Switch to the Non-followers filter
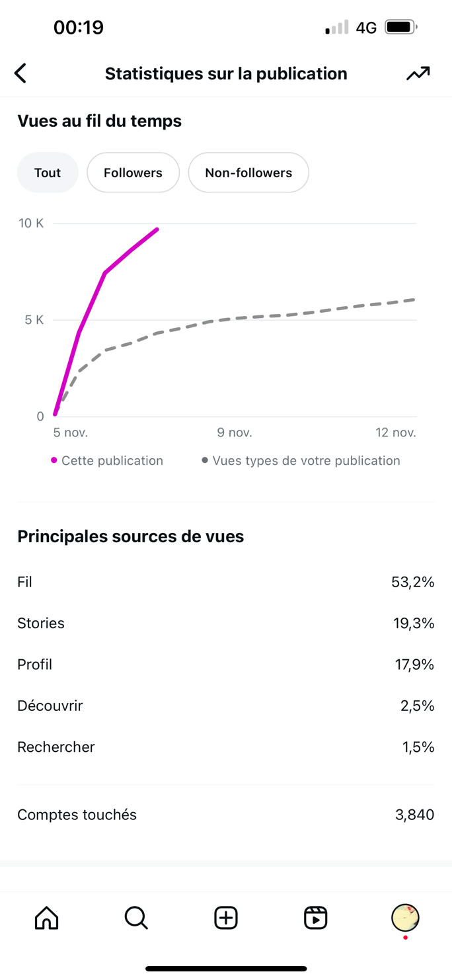 click(x=248, y=173)
